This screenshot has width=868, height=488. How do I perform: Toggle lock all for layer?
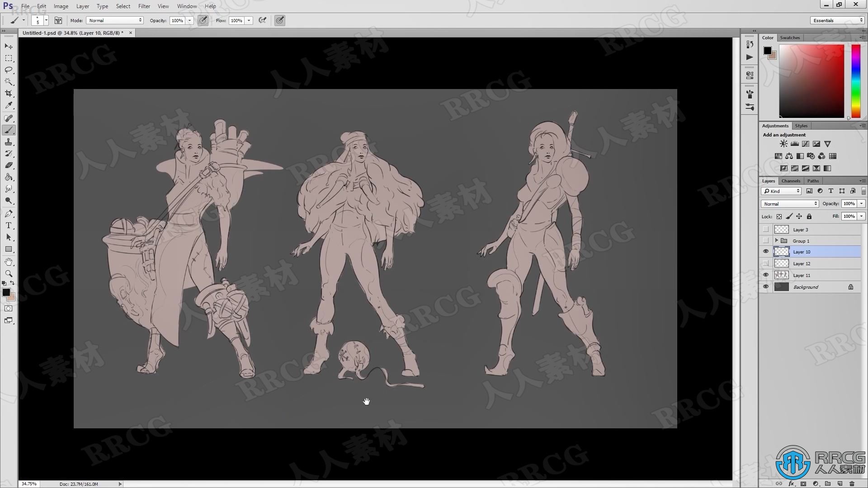[809, 216]
